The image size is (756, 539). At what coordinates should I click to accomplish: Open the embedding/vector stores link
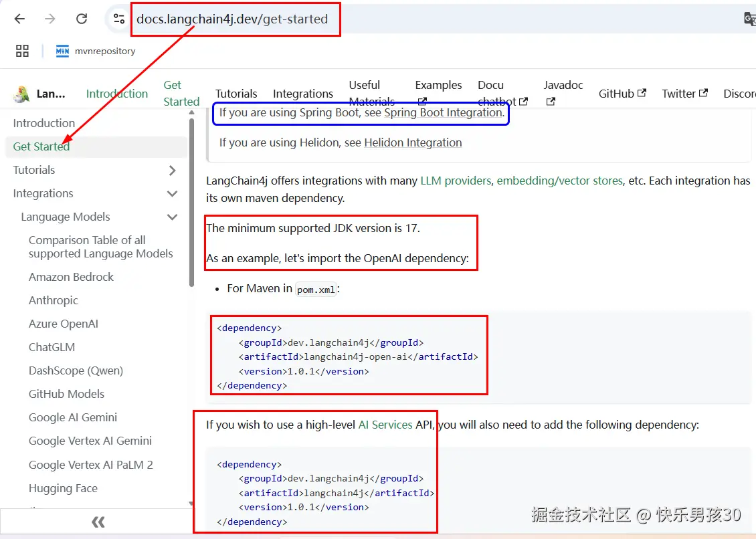click(x=560, y=181)
